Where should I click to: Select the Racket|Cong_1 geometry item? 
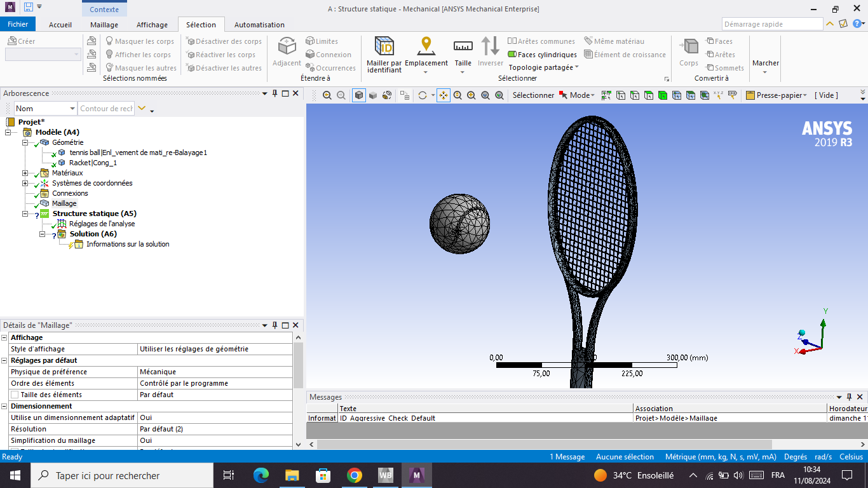click(93, 163)
